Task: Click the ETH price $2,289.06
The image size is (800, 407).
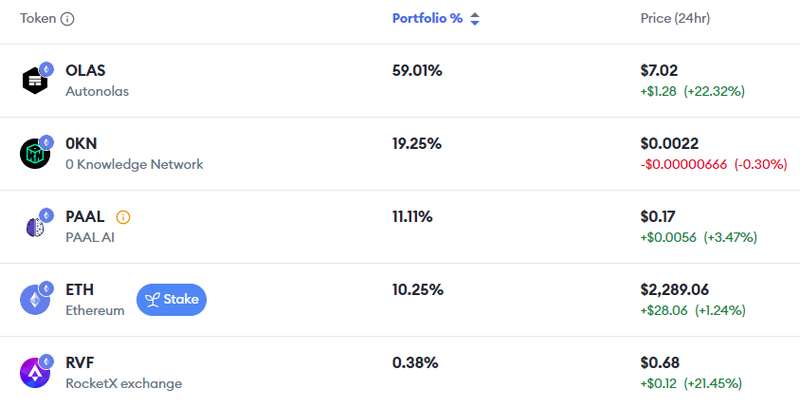Action: (680, 290)
